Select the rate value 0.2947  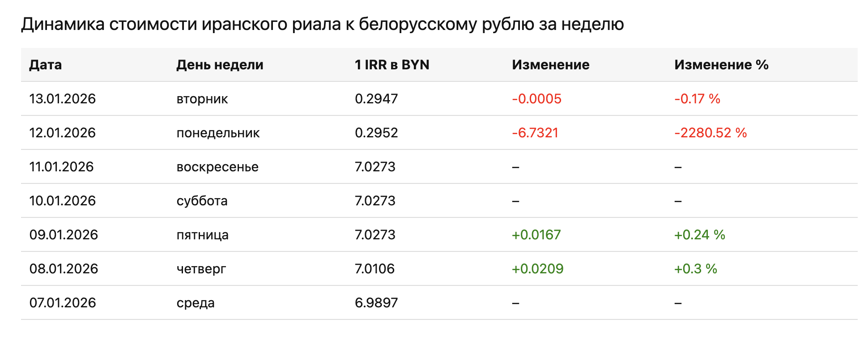pyautogui.click(x=376, y=99)
